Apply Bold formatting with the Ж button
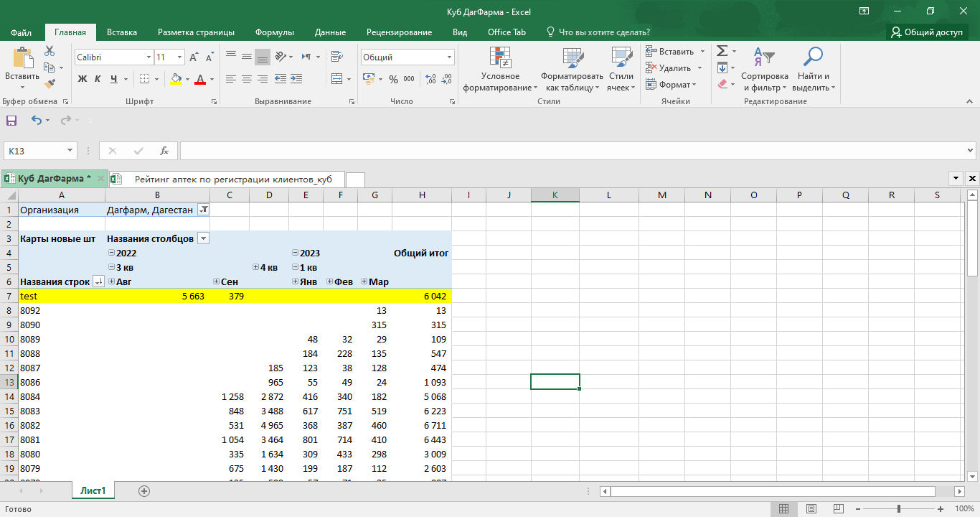Image resolution: width=980 pixels, height=517 pixels. click(x=82, y=79)
